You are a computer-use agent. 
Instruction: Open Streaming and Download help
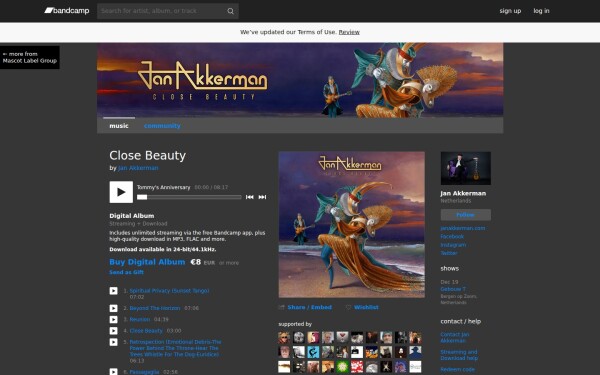click(x=459, y=355)
